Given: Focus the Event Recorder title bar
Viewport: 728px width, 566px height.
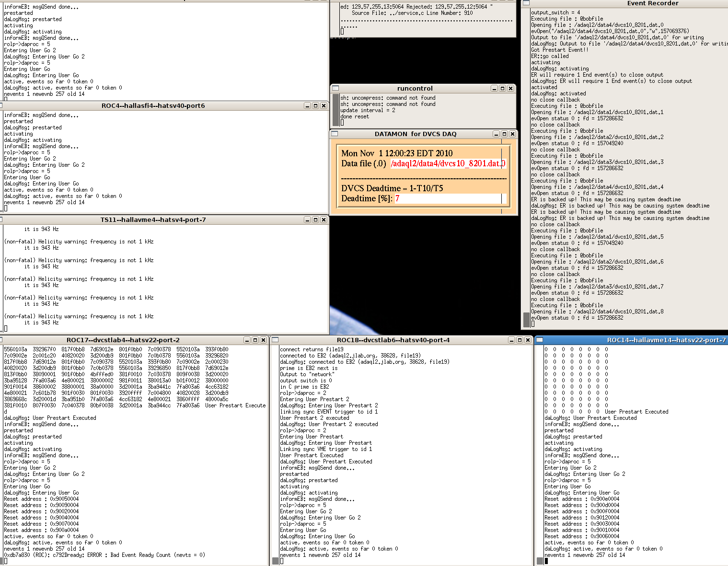Looking at the screenshot, I should 653,3.
